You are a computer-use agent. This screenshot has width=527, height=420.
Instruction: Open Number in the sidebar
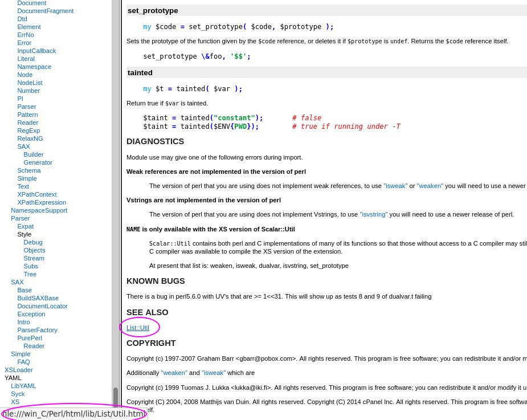click(x=28, y=91)
